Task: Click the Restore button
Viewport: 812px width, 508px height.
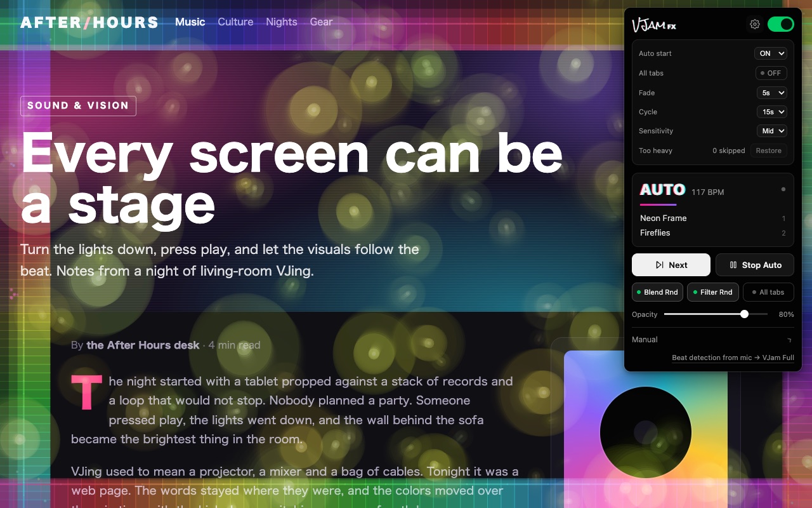Action: (x=769, y=150)
